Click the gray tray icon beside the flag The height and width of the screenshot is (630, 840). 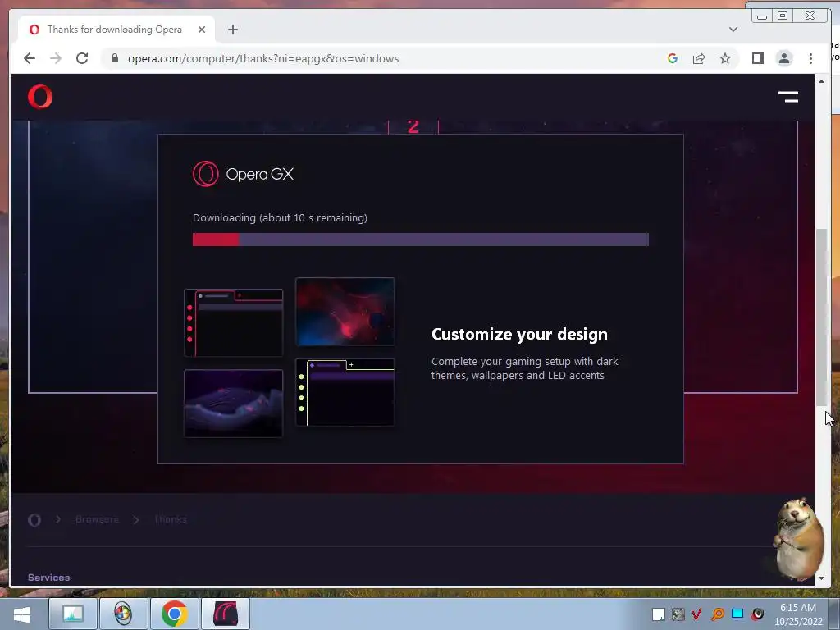(678, 614)
